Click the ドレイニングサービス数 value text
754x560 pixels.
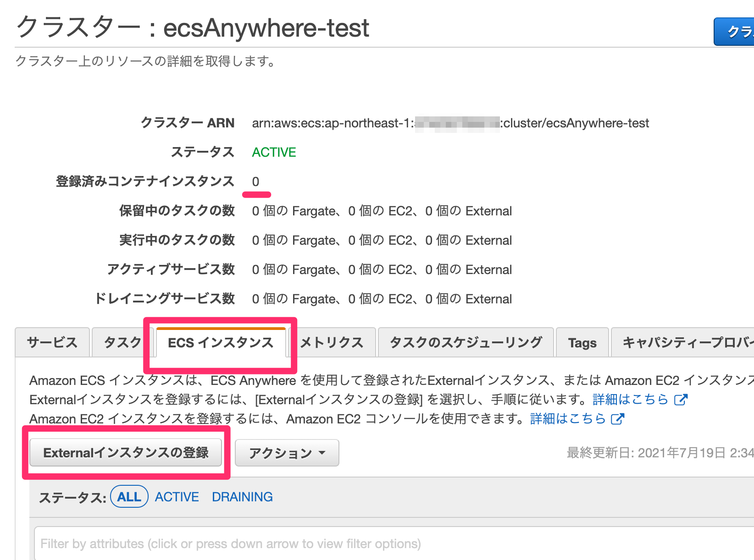[x=382, y=299]
